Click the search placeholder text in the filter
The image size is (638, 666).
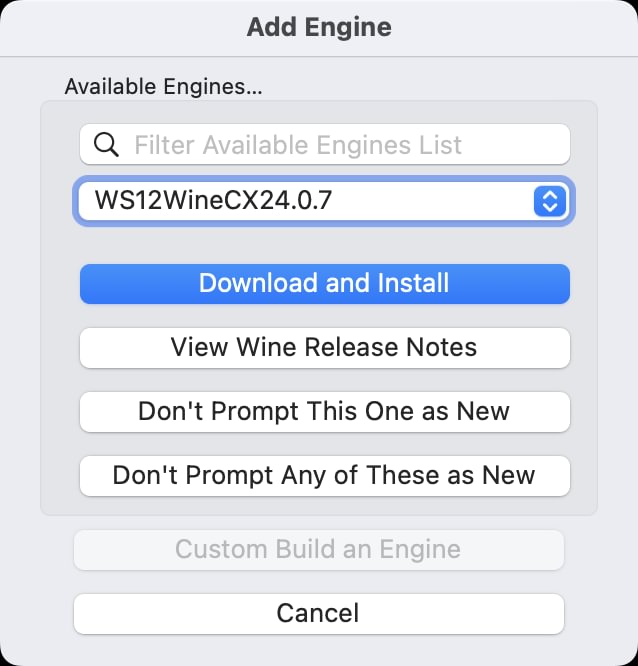pos(298,145)
